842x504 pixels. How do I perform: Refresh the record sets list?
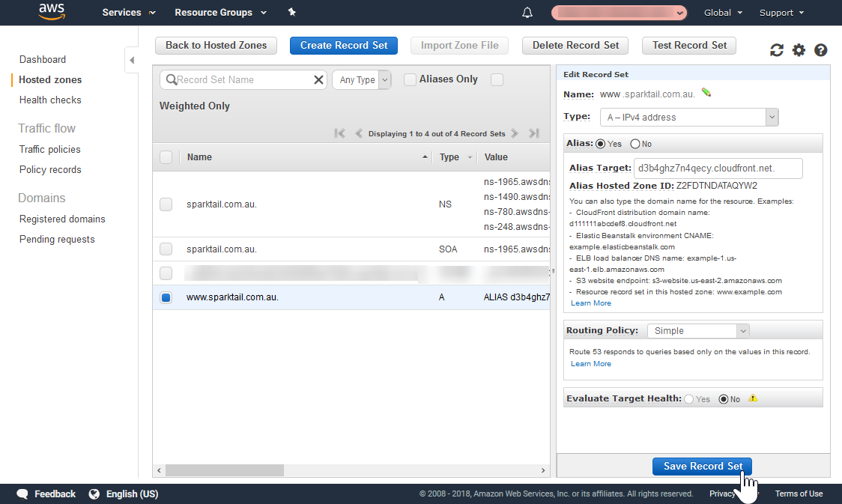point(777,50)
